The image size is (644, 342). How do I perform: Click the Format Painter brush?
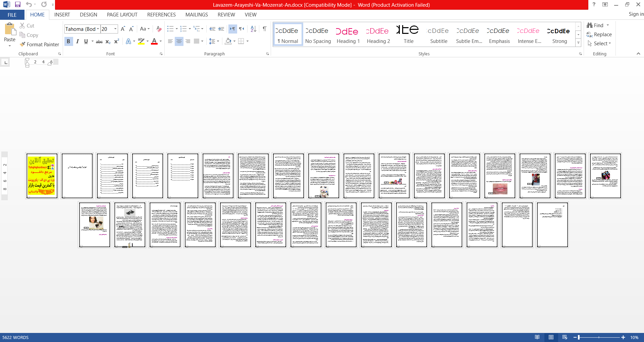click(39, 45)
